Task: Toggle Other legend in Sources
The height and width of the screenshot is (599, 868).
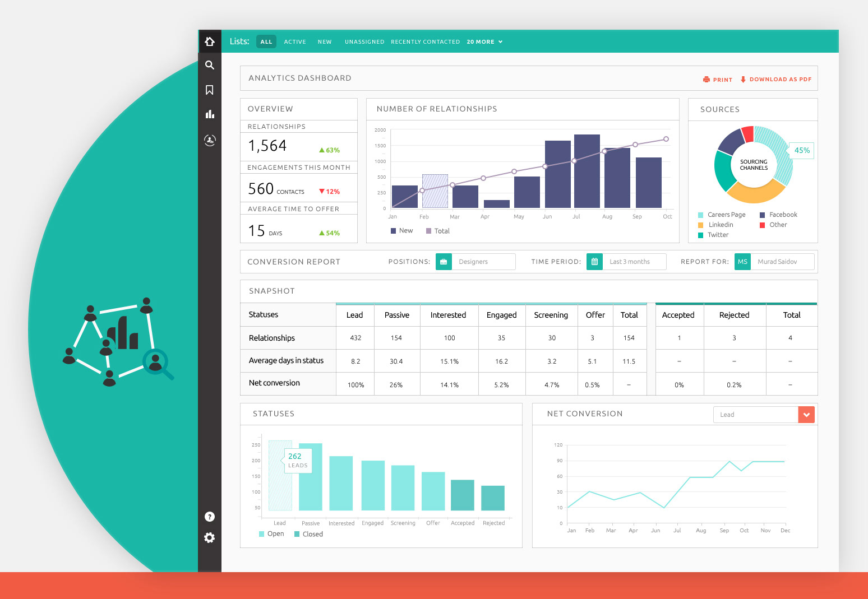Action: pos(773,225)
